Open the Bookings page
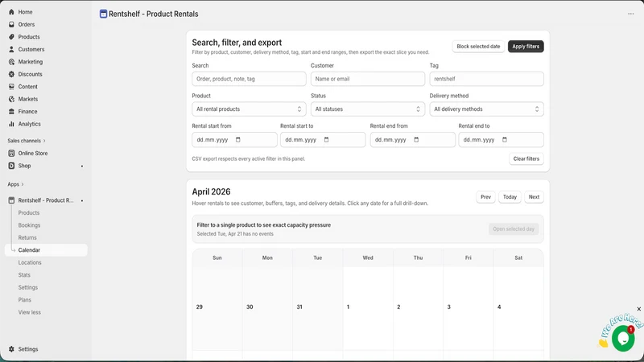The width and height of the screenshot is (644, 362). 29,225
